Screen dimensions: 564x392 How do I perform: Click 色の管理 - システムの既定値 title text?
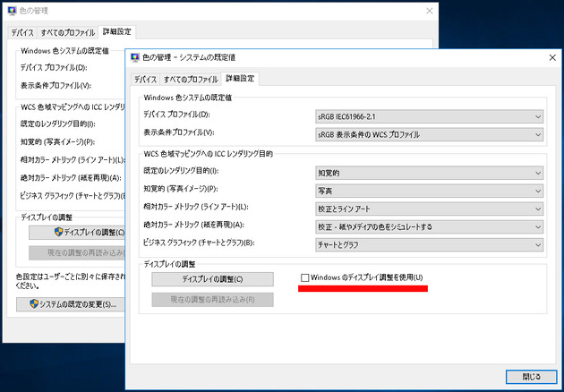click(x=189, y=57)
